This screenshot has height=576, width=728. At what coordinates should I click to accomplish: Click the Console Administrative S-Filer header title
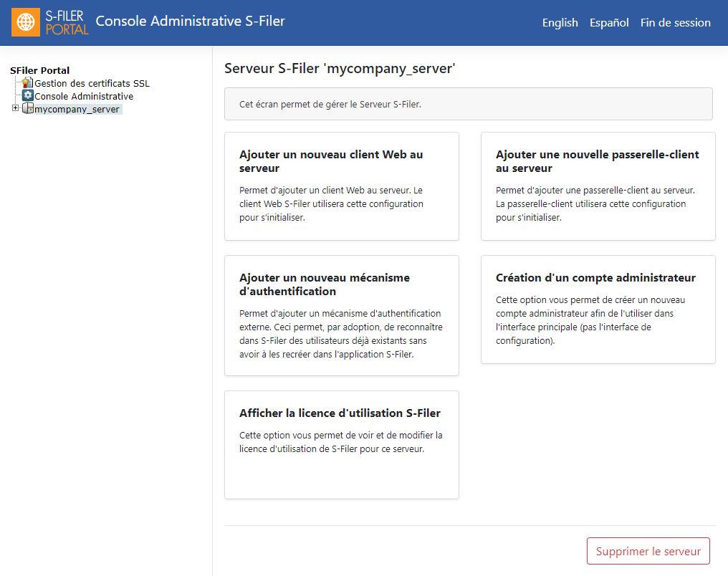click(191, 21)
